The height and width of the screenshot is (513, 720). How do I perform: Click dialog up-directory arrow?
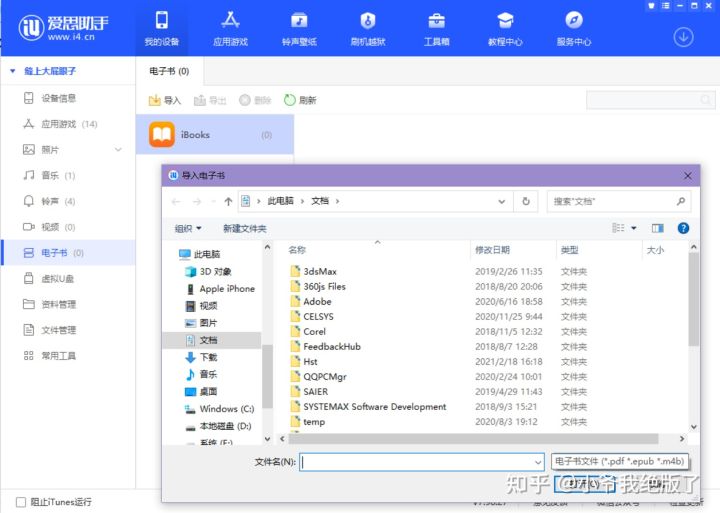(x=228, y=201)
